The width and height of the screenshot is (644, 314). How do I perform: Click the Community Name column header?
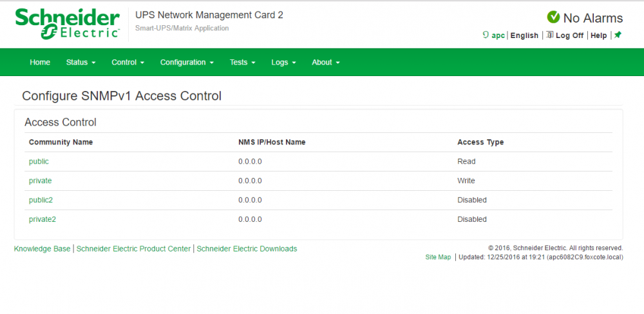(61, 142)
